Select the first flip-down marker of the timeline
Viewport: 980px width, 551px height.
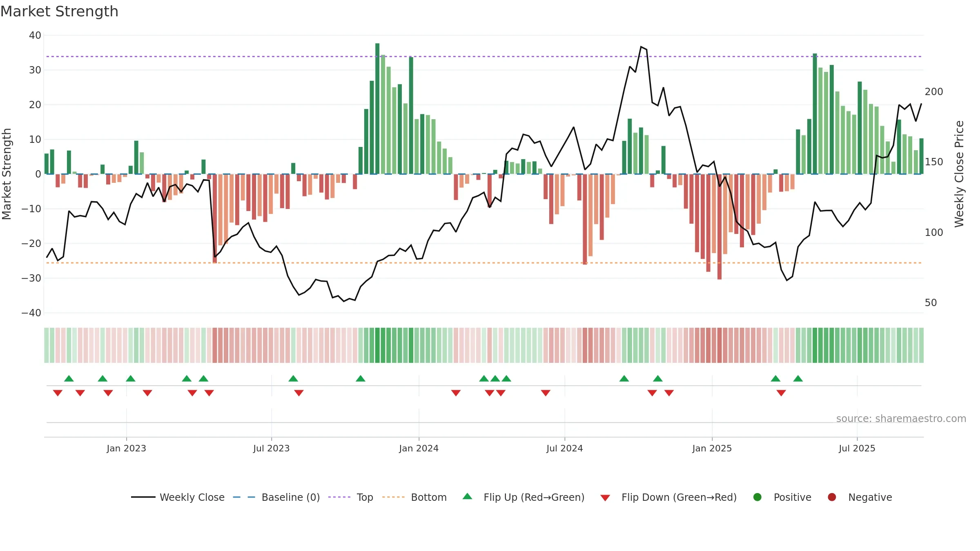tap(58, 393)
